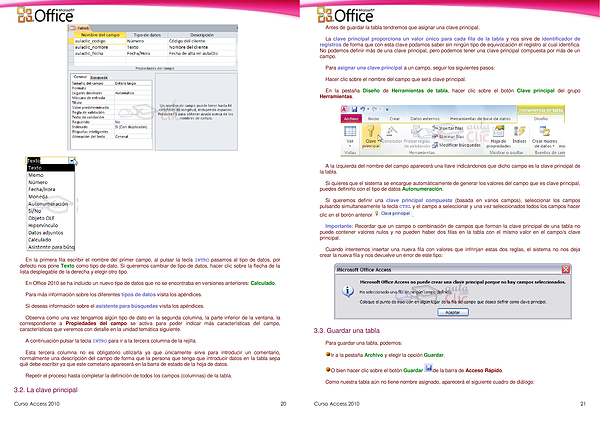
Task: Open the Ver datasheet view icon
Action: pos(350,131)
